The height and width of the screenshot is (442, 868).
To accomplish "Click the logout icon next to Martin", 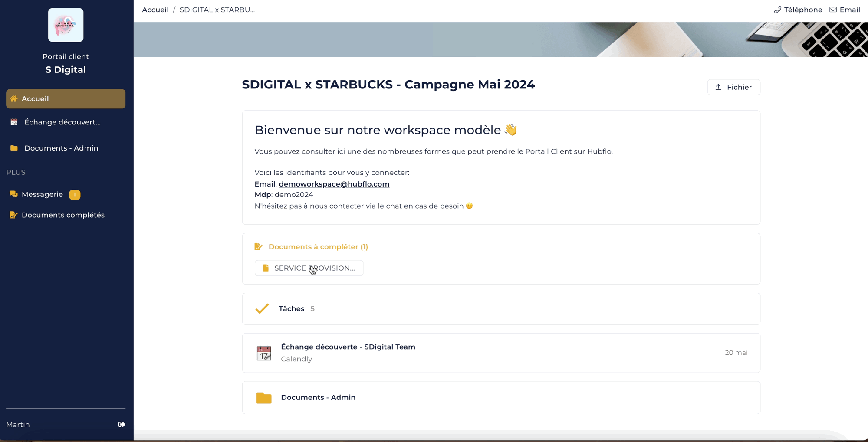I will [122, 425].
